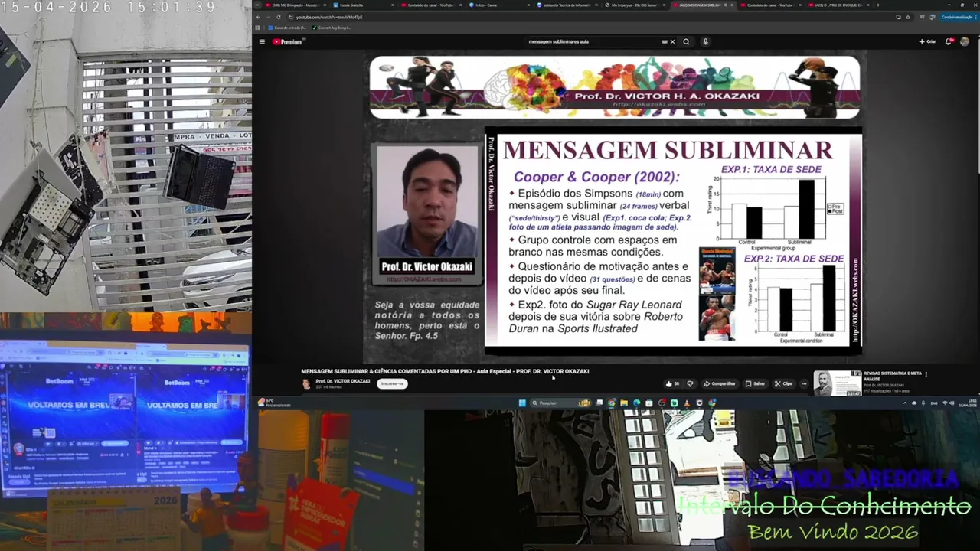The width and height of the screenshot is (980, 551).
Task: Dislike the video with thumbs down
Action: 690,383
